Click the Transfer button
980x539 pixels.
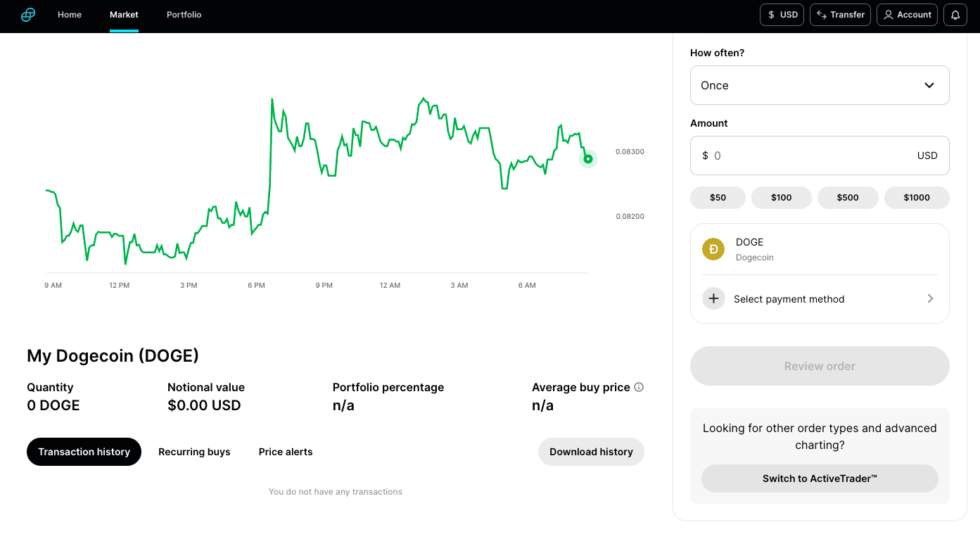tap(841, 15)
